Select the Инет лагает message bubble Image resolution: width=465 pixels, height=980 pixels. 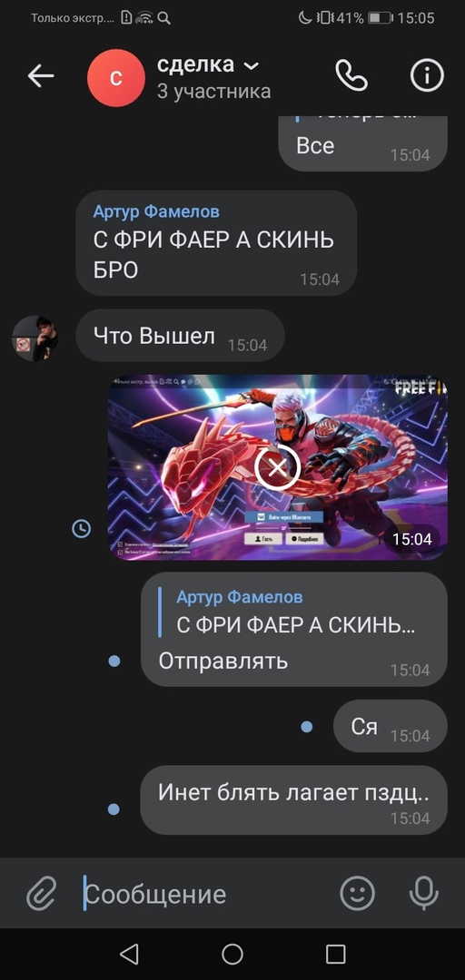point(293,800)
